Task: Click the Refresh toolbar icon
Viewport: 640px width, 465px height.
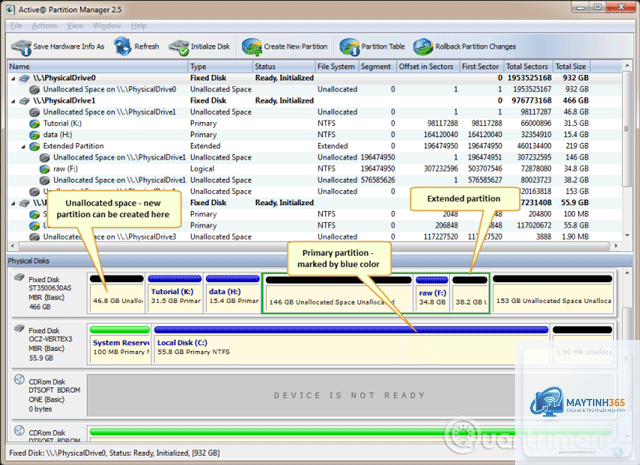Action: coord(122,46)
